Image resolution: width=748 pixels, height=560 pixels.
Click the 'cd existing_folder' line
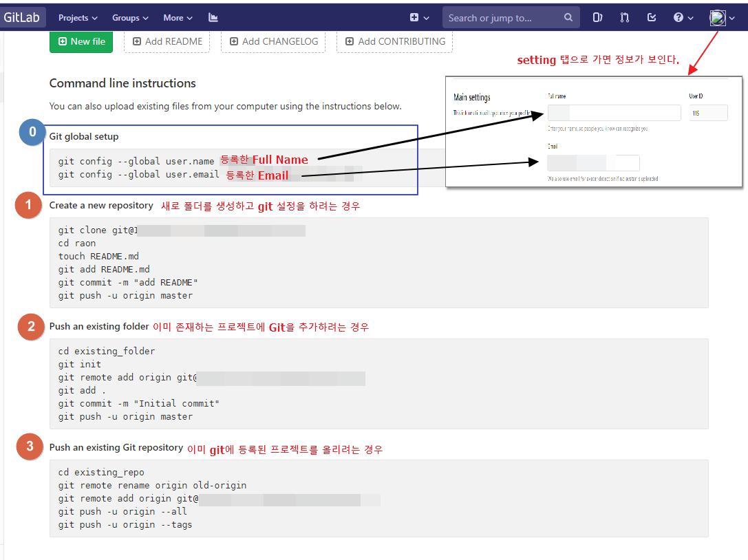(107, 351)
